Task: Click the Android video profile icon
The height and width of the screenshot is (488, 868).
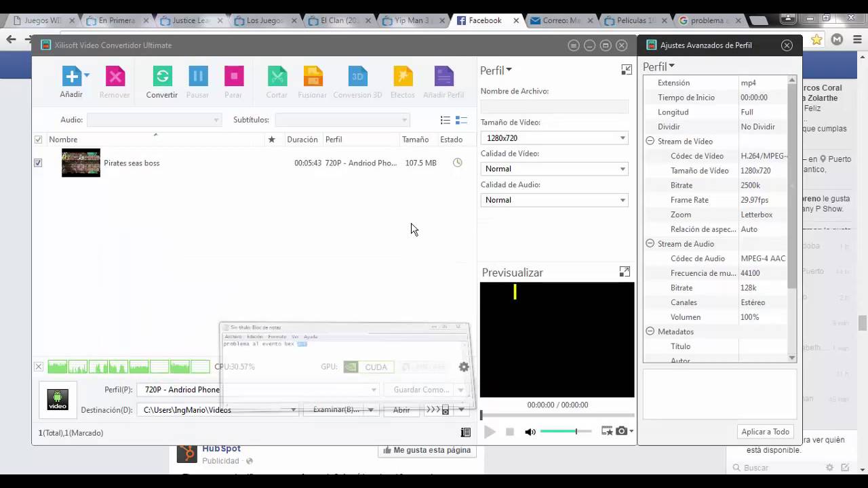Action: coord(58,399)
